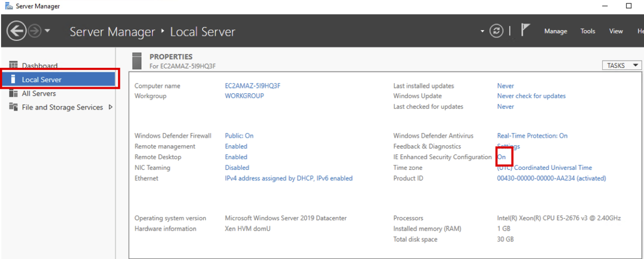
Task: Select Local Server in sidebar
Action: coord(41,80)
